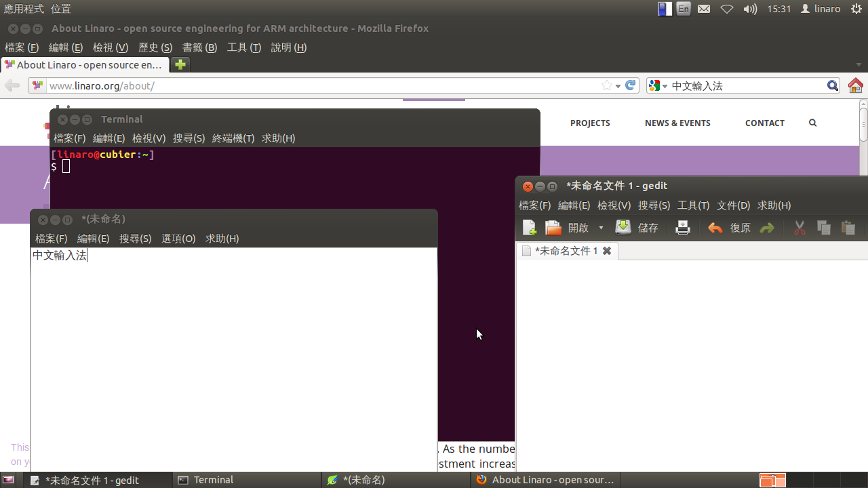Click network wifi indicator

[727, 9]
